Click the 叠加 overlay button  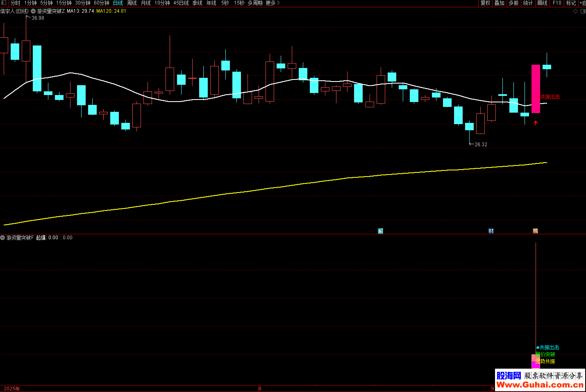point(500,3)
